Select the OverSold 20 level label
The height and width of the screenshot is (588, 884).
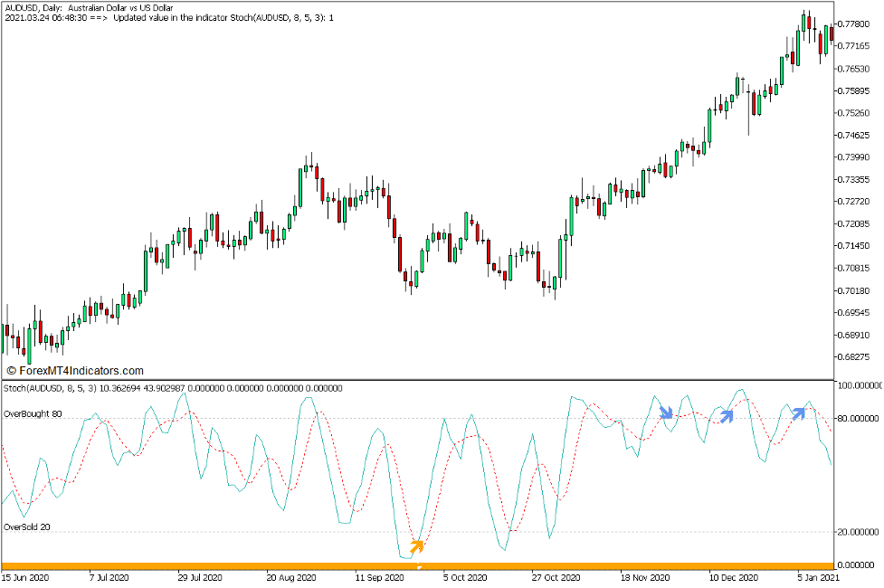(x=26, y=527)
